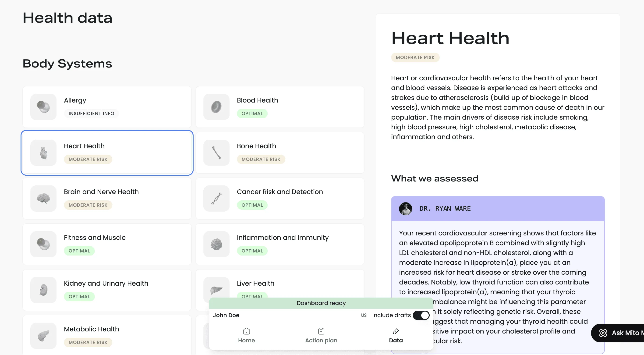The height and width of the screenshot is (355, 644).
Task: Click the Ask Mito button
Action: tap(620, 333)
